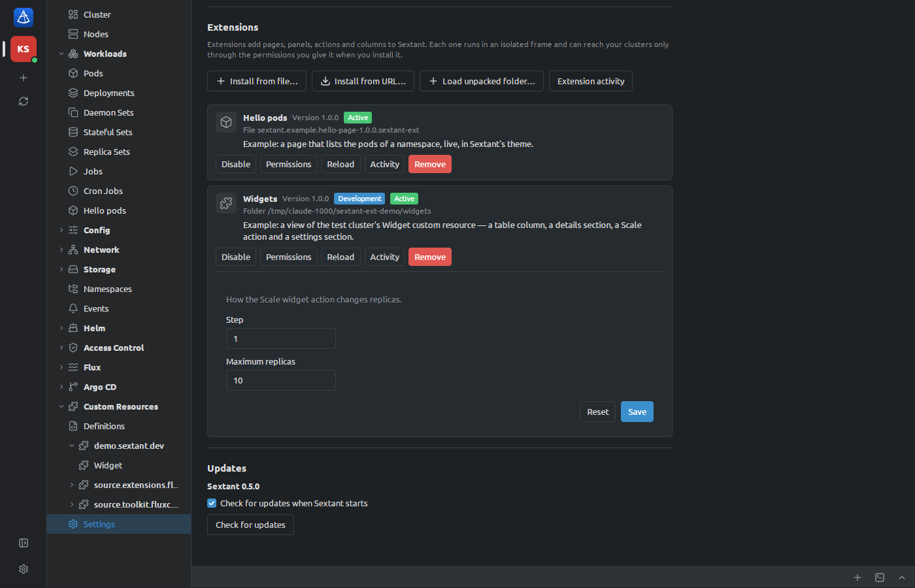Select the KS cluster avatar
The width and height of the screenshot is (915, 588).
(24, 49)
